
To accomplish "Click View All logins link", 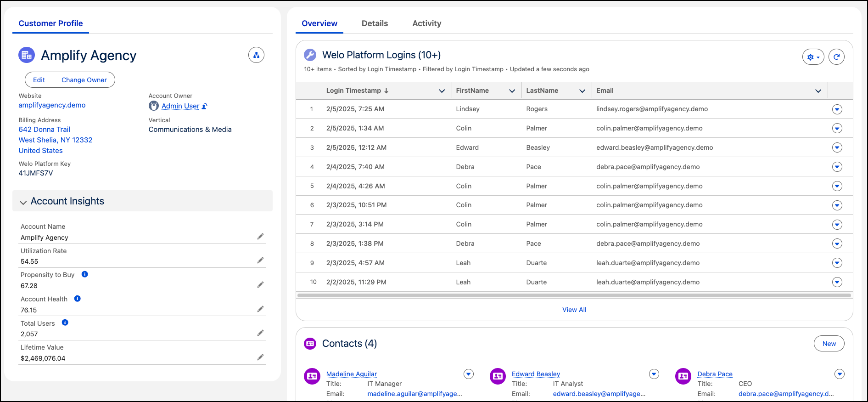I will pyautogui.click(x=574, y=310).
